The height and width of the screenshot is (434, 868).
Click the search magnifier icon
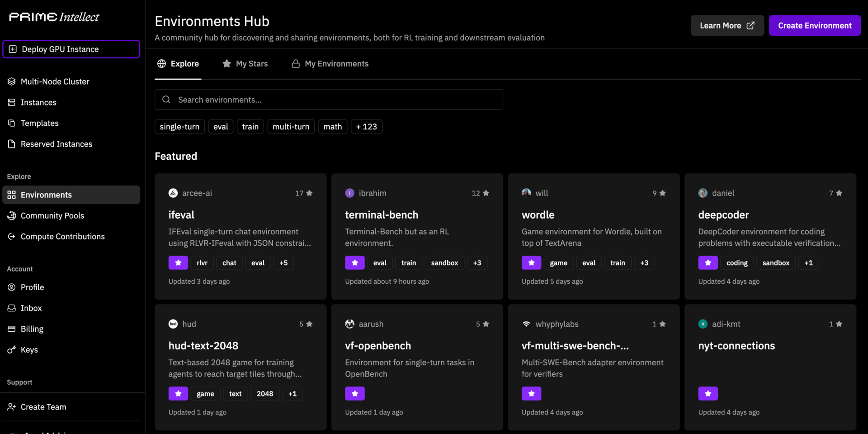[166, 99]
